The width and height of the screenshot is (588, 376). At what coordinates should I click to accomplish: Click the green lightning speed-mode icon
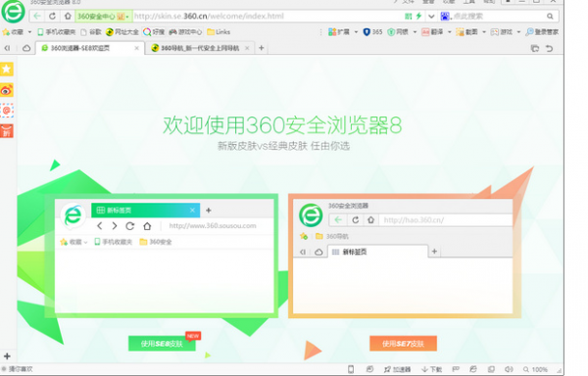click(x=418, y=16)
